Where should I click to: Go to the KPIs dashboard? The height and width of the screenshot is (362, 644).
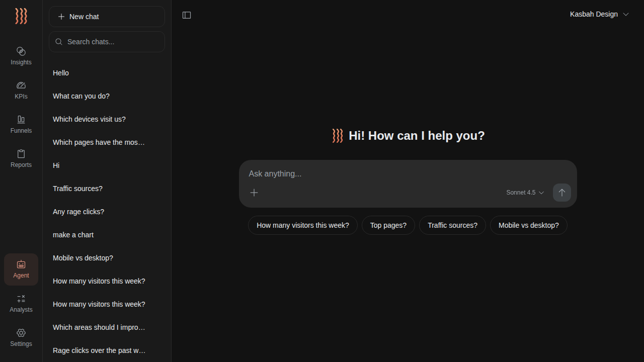pyautogui.click(x=21, y=90)
